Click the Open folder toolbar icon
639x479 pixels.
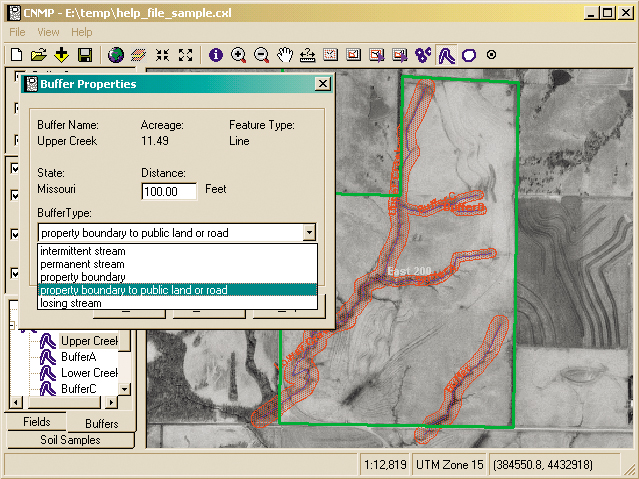click(x=38, y=55)
